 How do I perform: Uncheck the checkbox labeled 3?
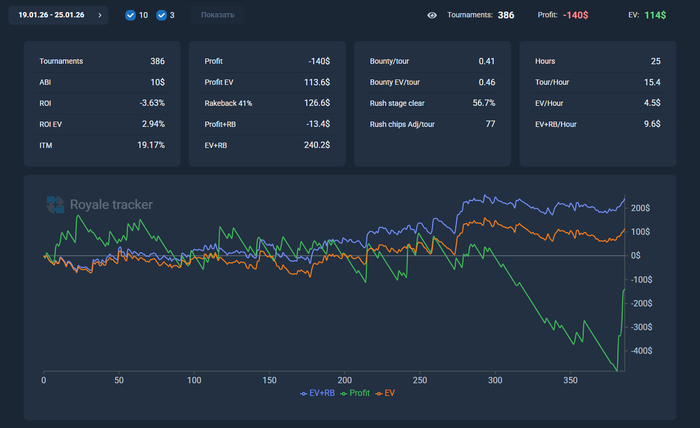point(161,15)
